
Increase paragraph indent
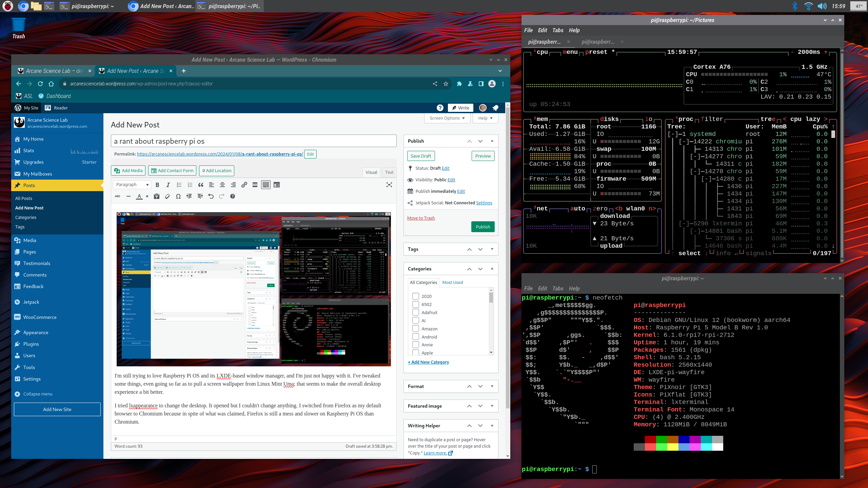[200, 196]
